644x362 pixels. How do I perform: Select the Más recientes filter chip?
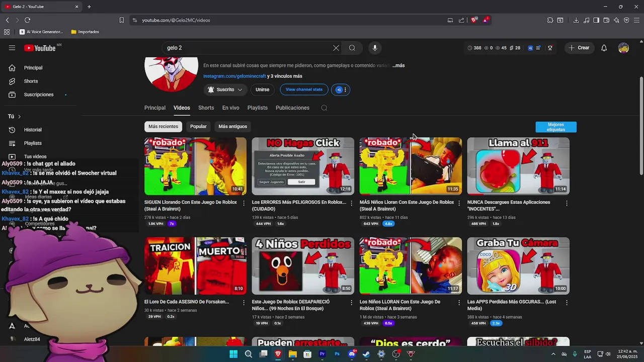click(163, 126)
